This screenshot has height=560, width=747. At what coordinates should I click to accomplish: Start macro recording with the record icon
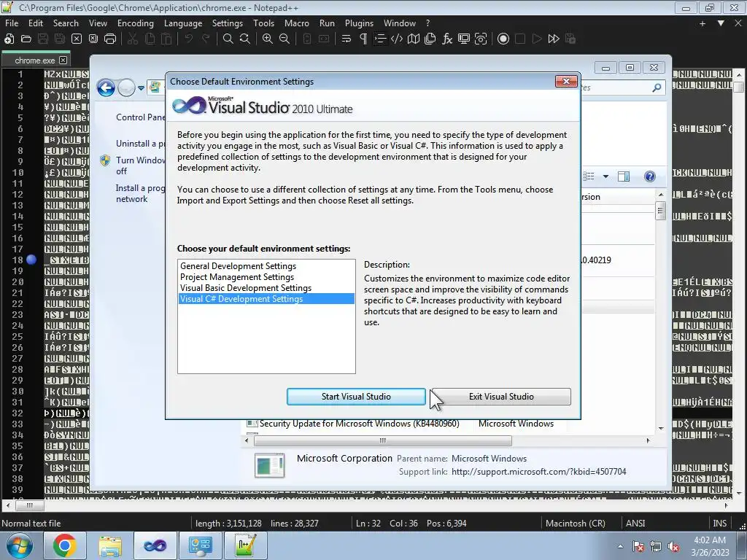click(503, 39)
